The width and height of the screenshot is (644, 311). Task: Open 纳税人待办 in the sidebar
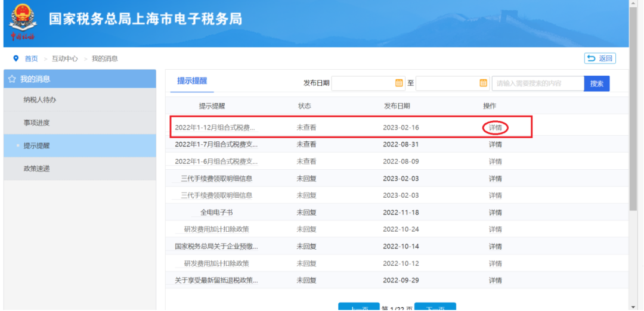[x=80, y=99]
